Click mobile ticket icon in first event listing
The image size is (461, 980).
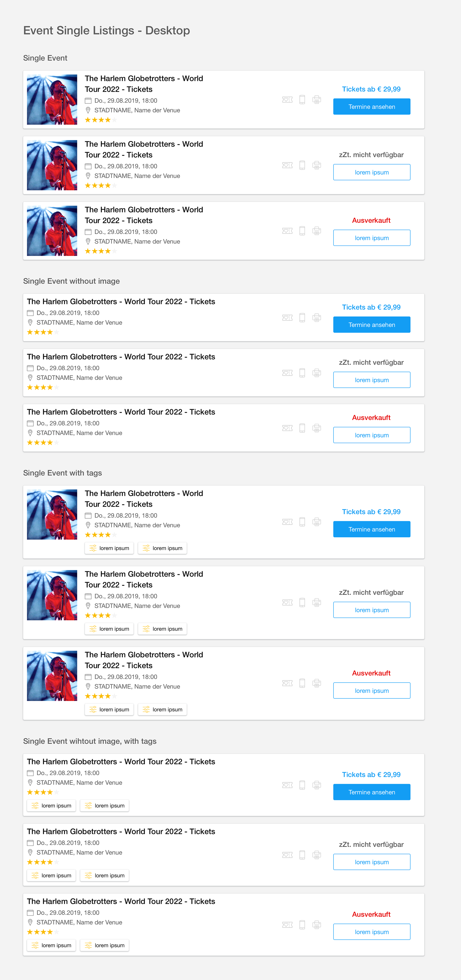302,100
